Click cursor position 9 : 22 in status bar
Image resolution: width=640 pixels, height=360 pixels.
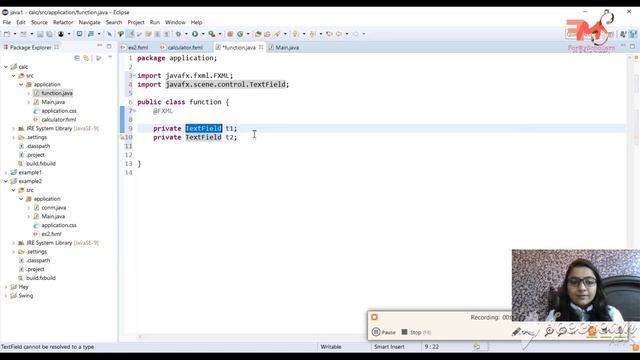click(431, 347)
